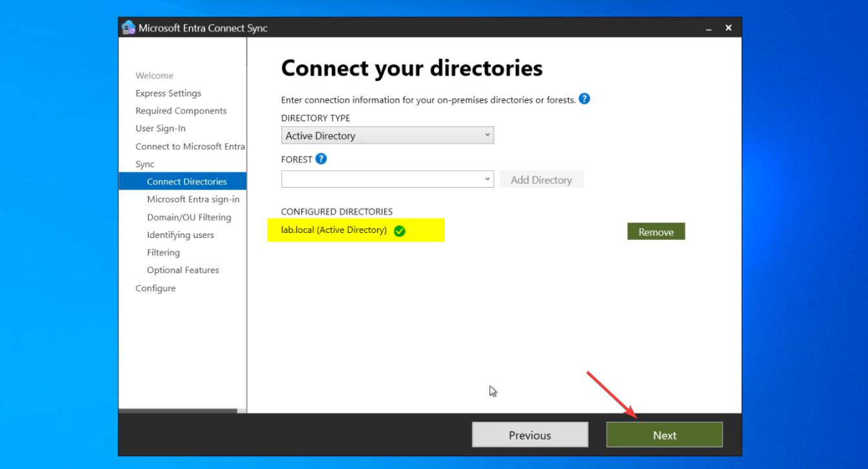
Task: Click the CONFIGURED DIRECTORIES label
Action: (x=337, y=212)
